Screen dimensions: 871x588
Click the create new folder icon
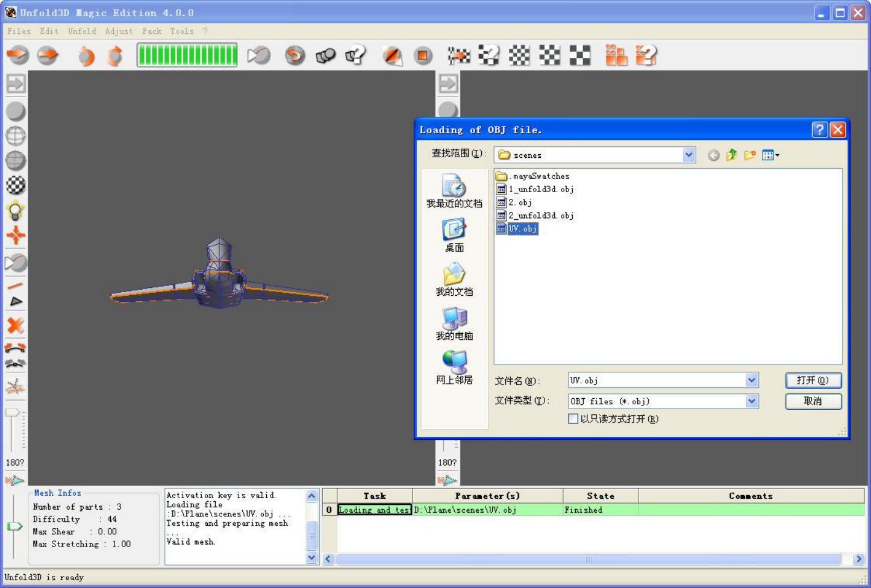click(750, 155)
